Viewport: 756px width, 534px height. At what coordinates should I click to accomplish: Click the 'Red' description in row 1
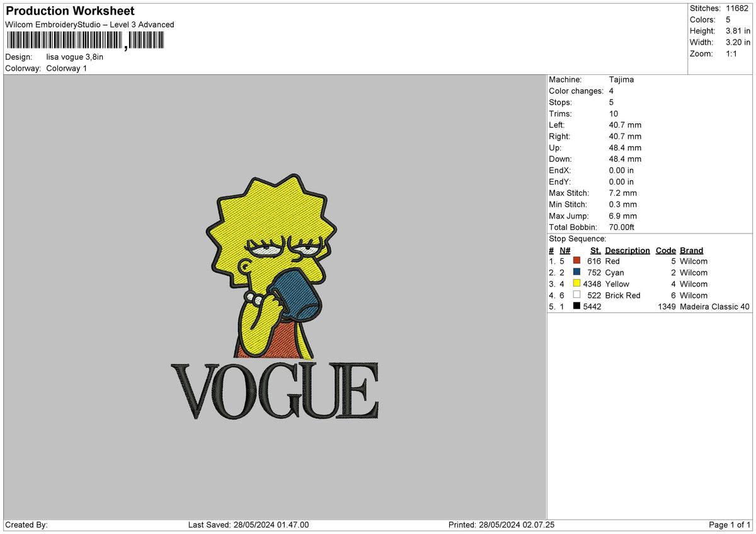point(612,261)
